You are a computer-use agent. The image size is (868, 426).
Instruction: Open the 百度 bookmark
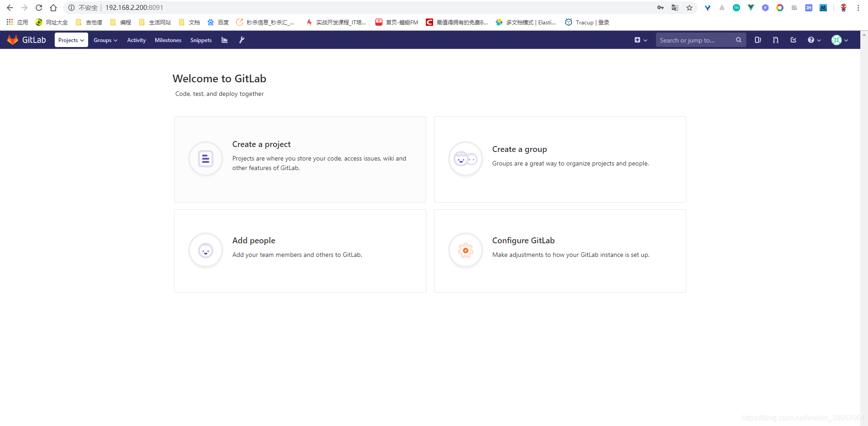click(x=218, y=22)
